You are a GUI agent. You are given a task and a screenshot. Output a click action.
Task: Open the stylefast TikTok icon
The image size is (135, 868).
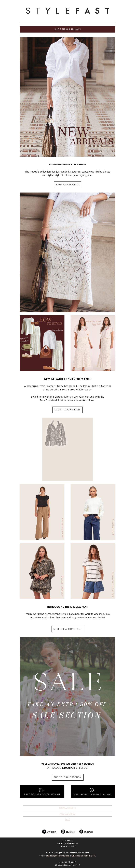81,831
